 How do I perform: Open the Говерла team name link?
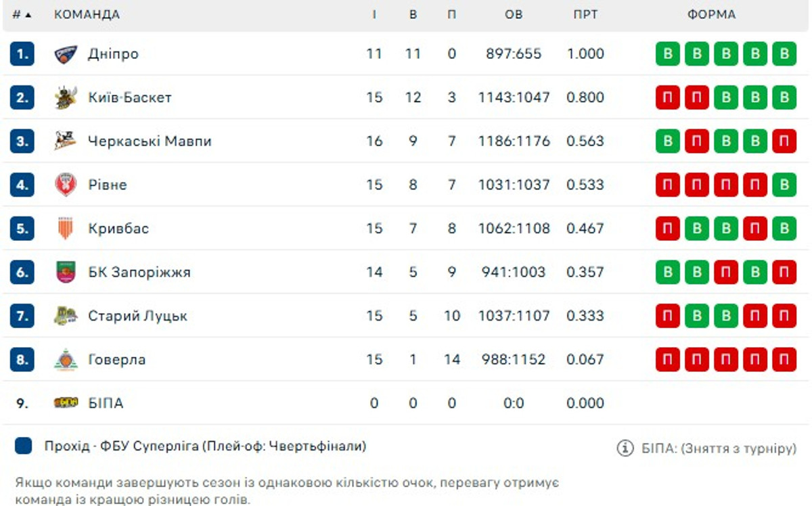(x=116, y=360)
